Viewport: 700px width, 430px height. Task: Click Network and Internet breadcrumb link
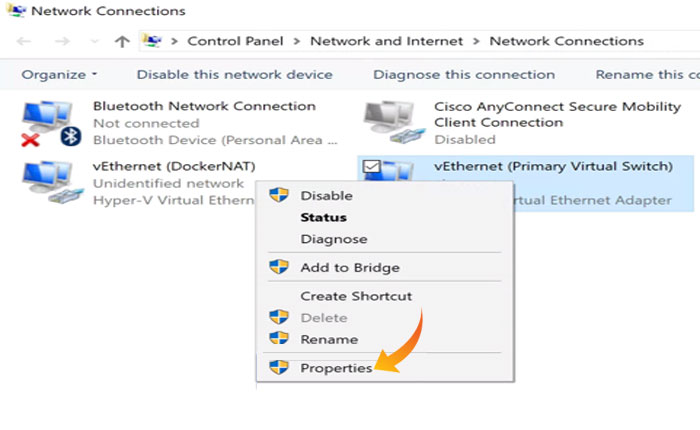click(x=387, y=41)
